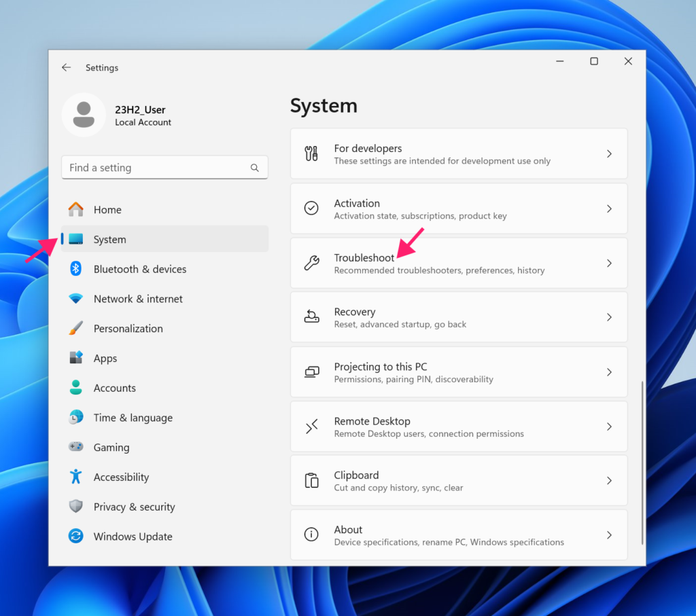Click the Find a setting search box
Viewport: 696px width, 616px height.
click(164, 168)
